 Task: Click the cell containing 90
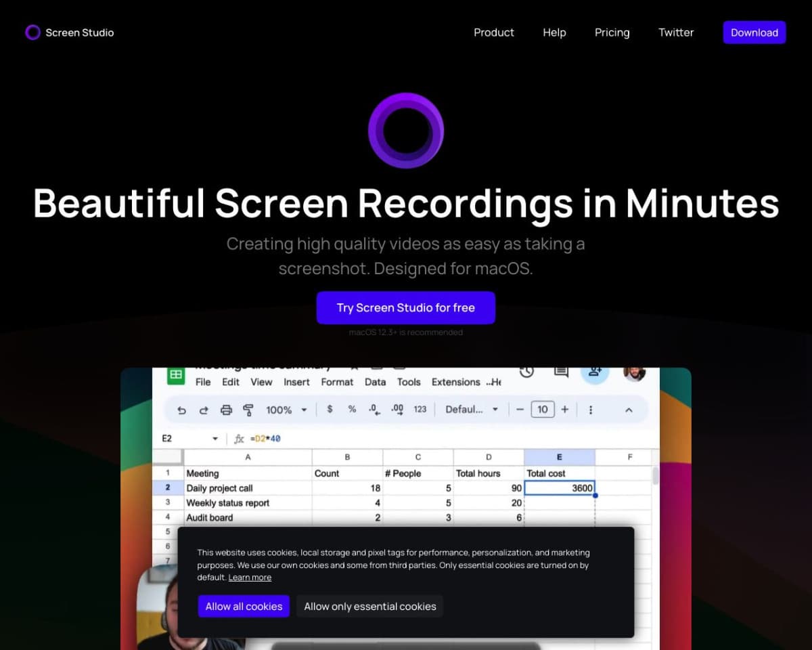(489, 487)
